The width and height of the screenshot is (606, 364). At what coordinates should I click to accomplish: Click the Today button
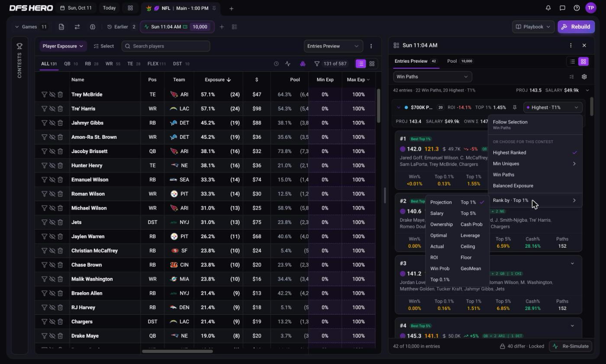coord(109,8)
